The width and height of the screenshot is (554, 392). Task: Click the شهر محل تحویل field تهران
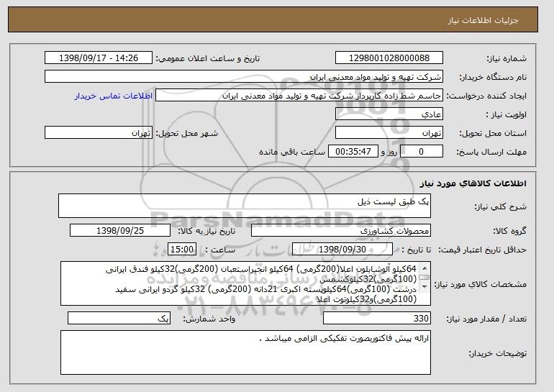(99, 133)
